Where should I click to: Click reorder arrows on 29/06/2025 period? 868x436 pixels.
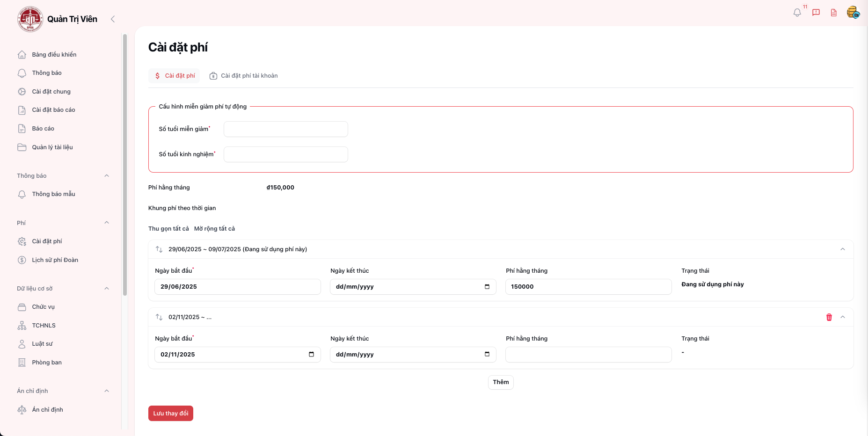coord(159,249)
